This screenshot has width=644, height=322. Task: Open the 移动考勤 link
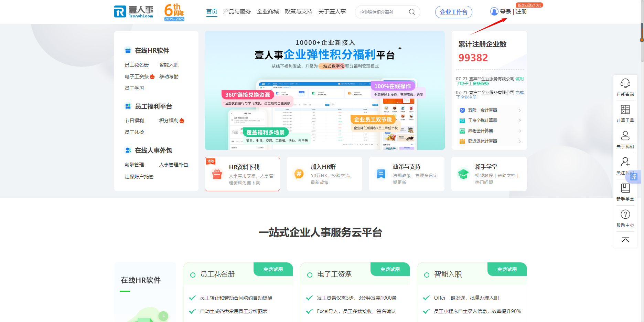(169, 76)
